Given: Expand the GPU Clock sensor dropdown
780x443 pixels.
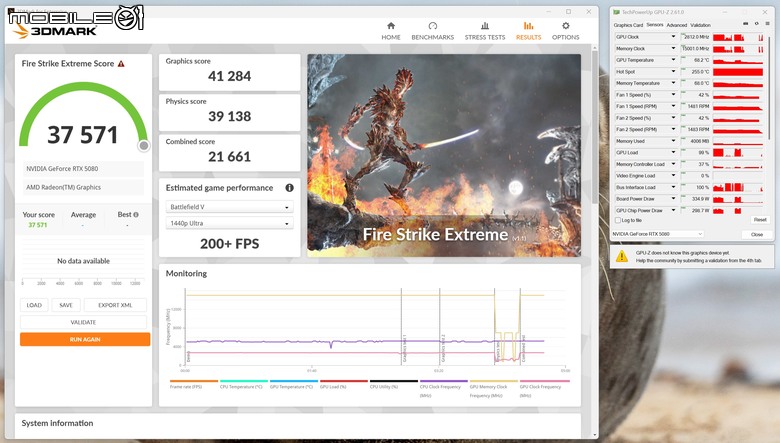Looking at the screenshot, I should click(673, 37).
